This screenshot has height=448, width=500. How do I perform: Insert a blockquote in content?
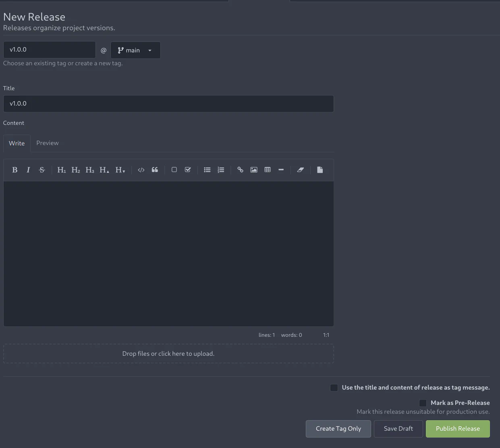pos(155,170)
